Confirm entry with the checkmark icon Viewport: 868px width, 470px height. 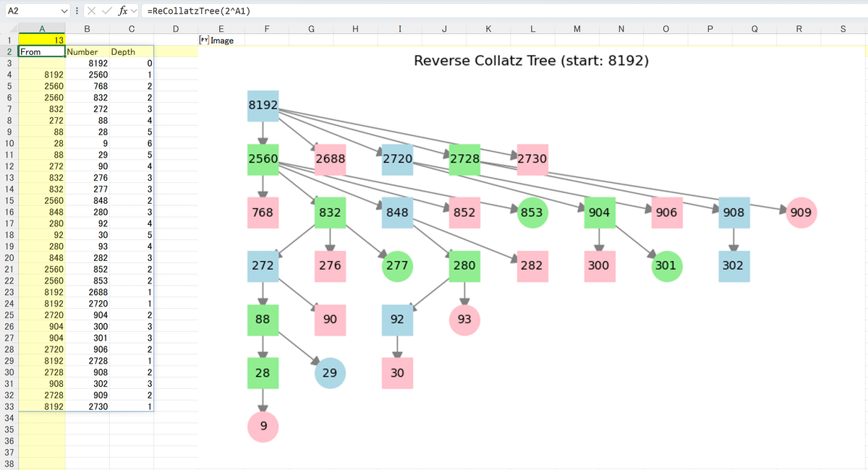(x=107, y=10)
